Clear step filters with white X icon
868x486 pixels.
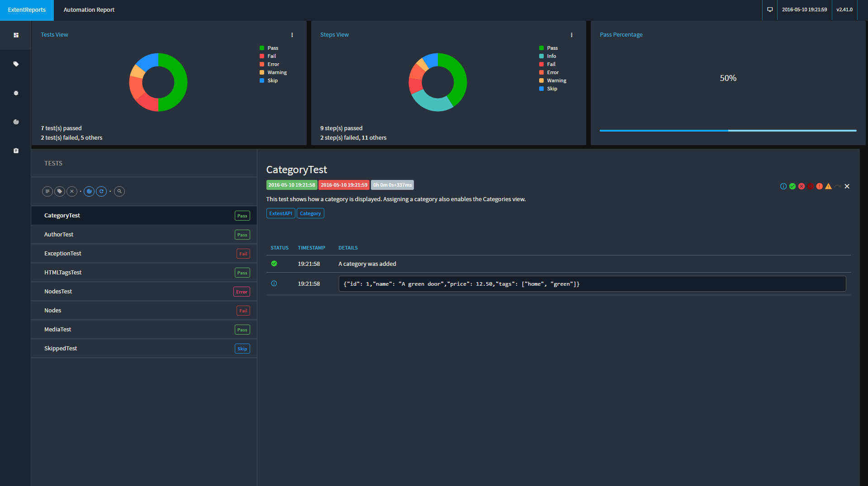coord(847,186)
